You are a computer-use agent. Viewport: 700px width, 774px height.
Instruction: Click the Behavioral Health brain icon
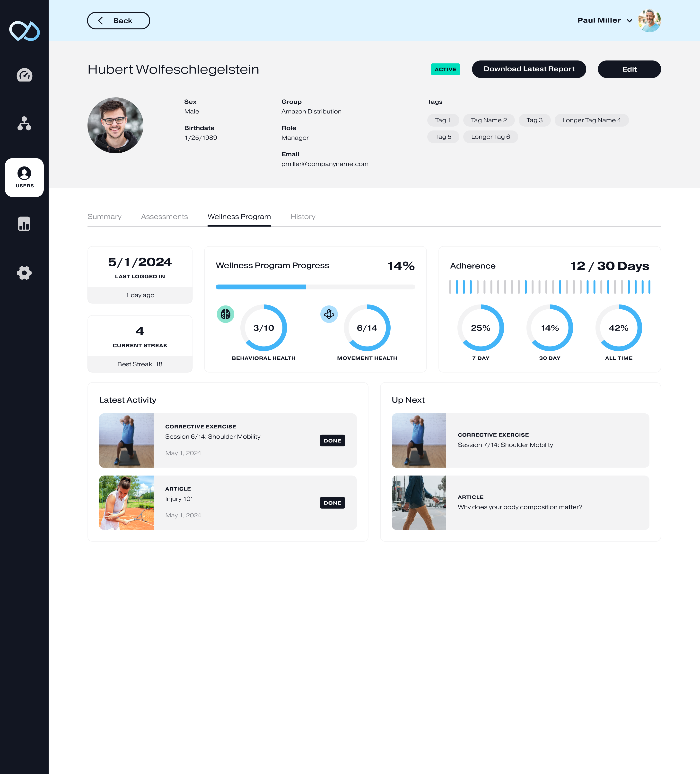[225, 314]
